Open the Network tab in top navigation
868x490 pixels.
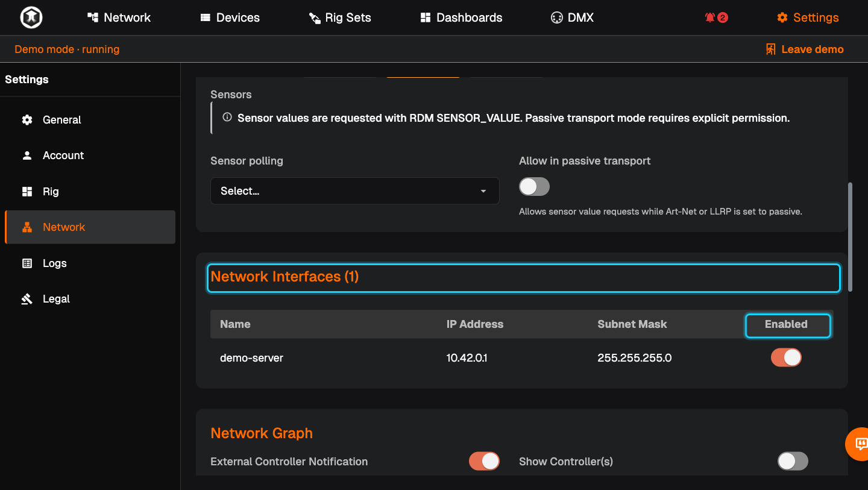click(x=119, y=17)
